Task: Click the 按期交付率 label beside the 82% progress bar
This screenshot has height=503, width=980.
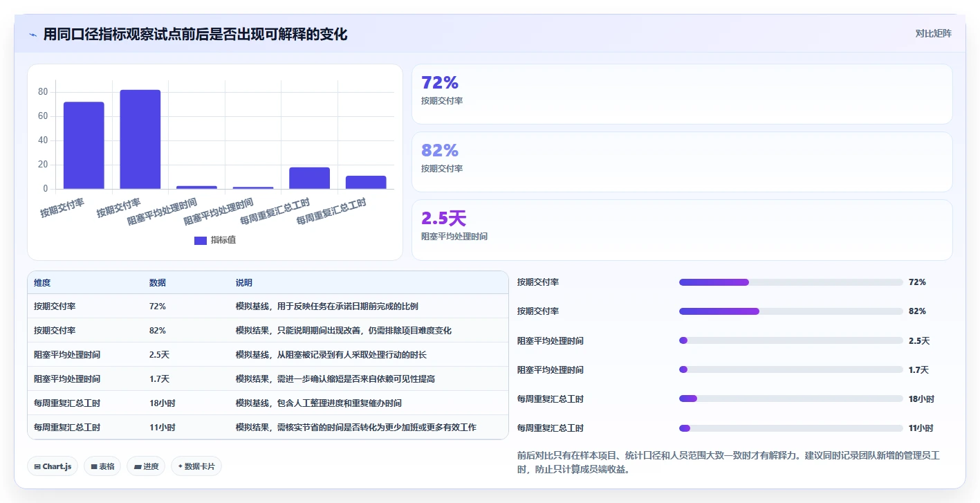Action: [538, 311]
